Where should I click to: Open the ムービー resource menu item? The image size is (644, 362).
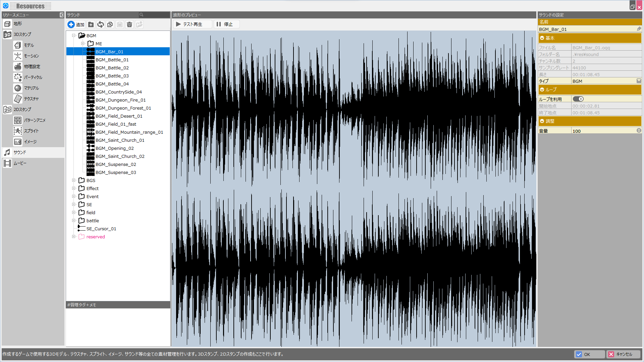pos(20,163)
